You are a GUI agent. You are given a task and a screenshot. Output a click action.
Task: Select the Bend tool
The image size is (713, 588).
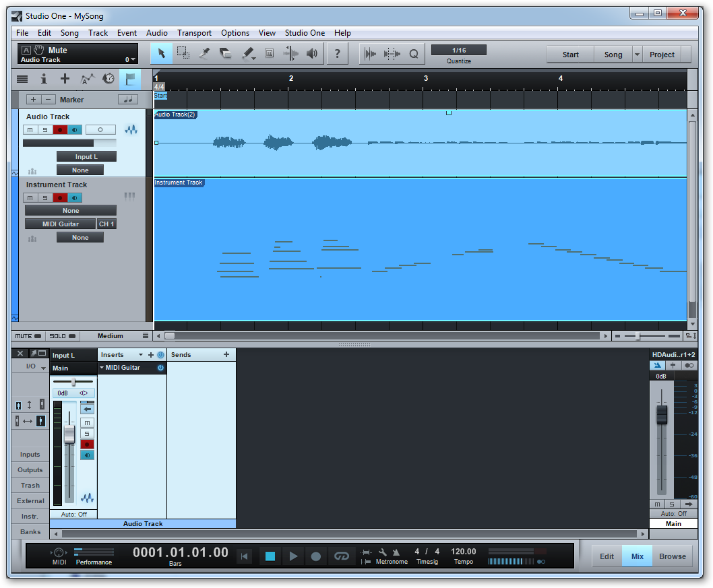pyautogui.click(x=290, y=54)
